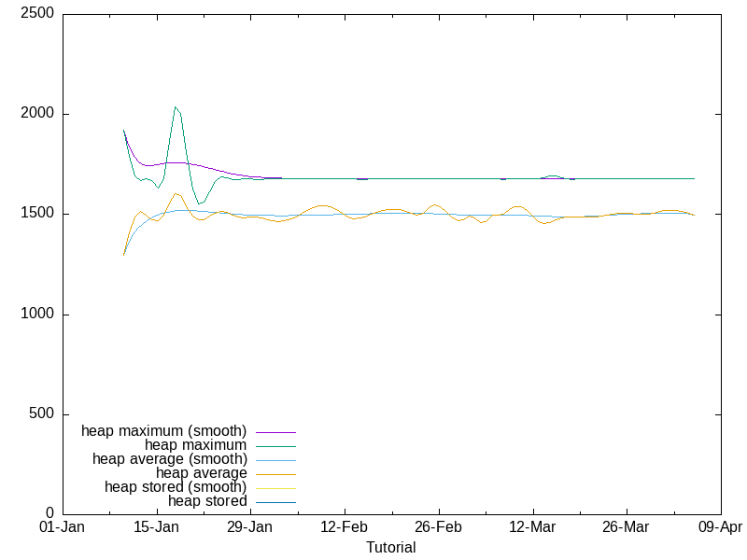Select the 'heap average' legend entry
The height and width of the screenshot is (560, 747).
(x=201, y=473)
